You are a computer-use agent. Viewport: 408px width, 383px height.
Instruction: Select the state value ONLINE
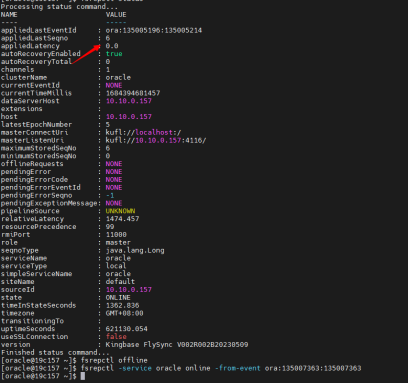click(118, 297)
